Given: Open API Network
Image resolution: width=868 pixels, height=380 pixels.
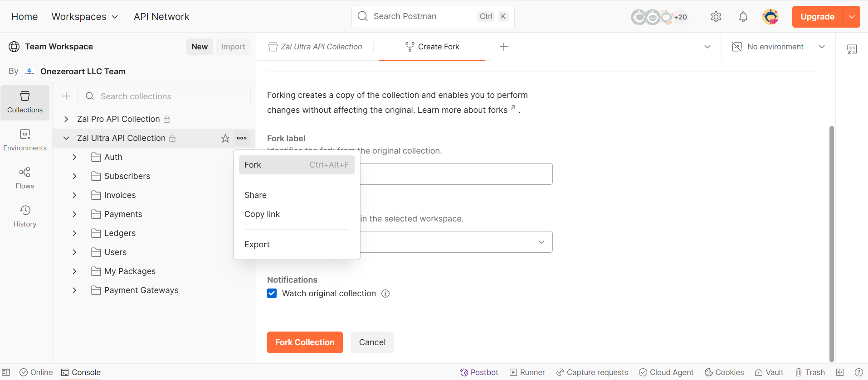Looking at the screenshot, I should (161, 17).
